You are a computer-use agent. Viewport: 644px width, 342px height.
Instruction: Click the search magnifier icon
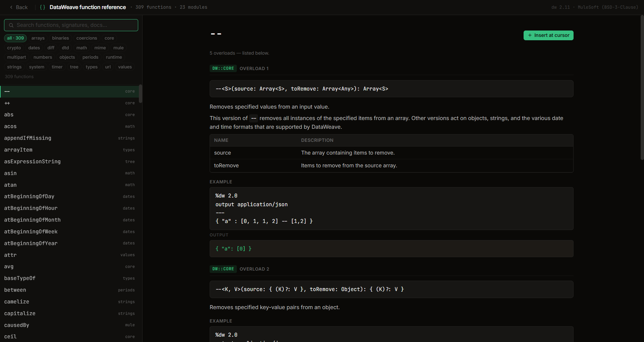[11, 25]
